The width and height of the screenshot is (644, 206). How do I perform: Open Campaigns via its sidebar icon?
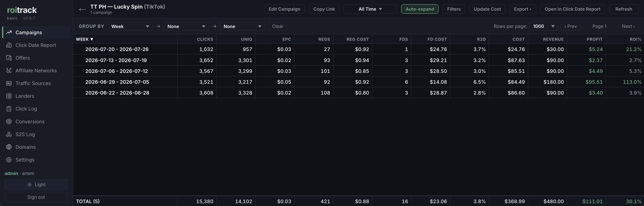click(x=9, y=32)
